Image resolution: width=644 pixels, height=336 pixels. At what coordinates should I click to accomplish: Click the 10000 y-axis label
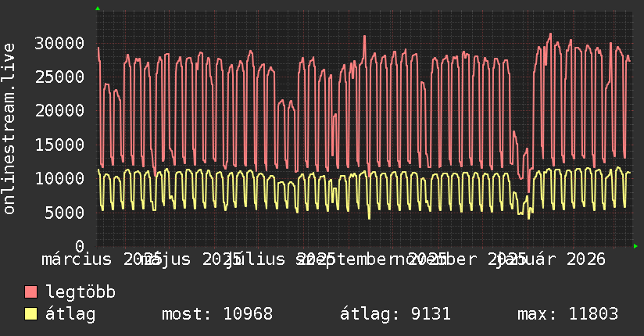[59, 178]
